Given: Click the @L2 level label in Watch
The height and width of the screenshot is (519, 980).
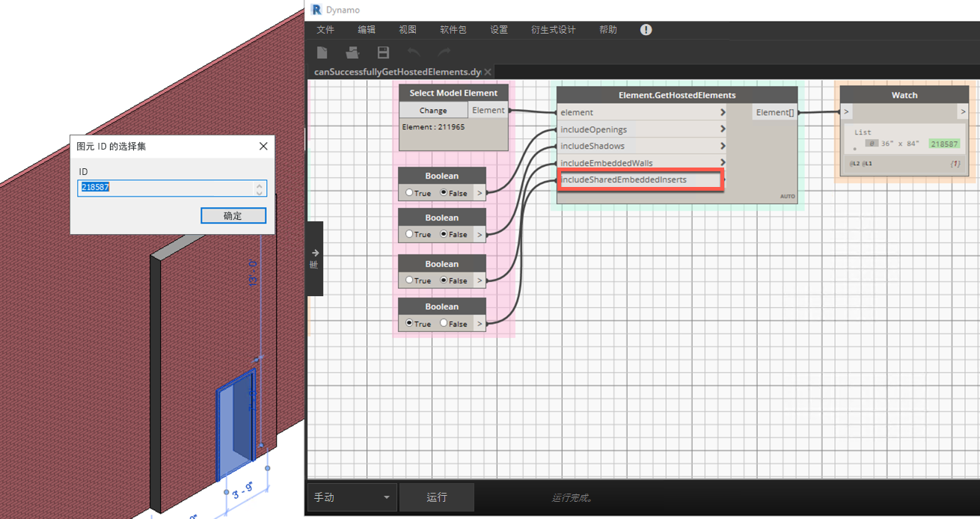Looking at the screenshot, I should (x=854, y=163).
